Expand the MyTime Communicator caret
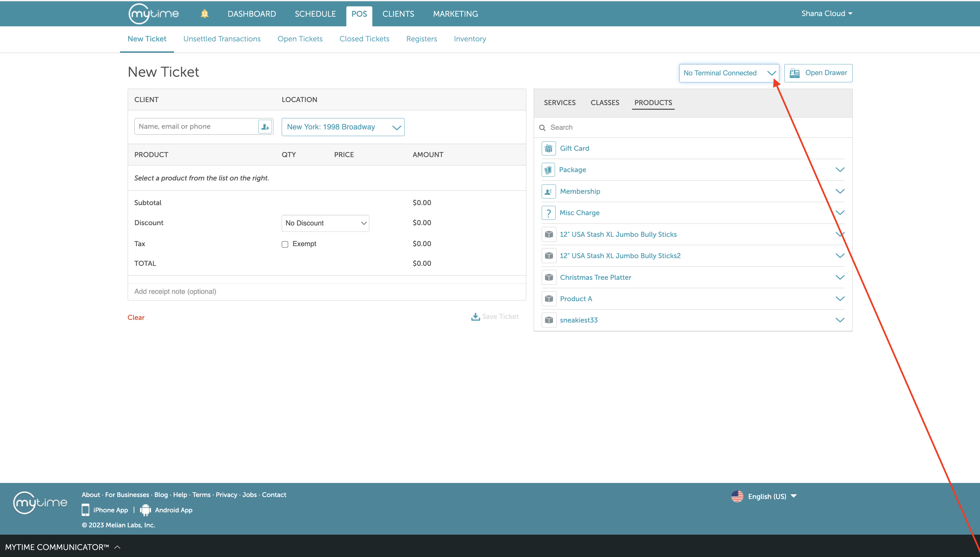 click(x=117, y=547)
